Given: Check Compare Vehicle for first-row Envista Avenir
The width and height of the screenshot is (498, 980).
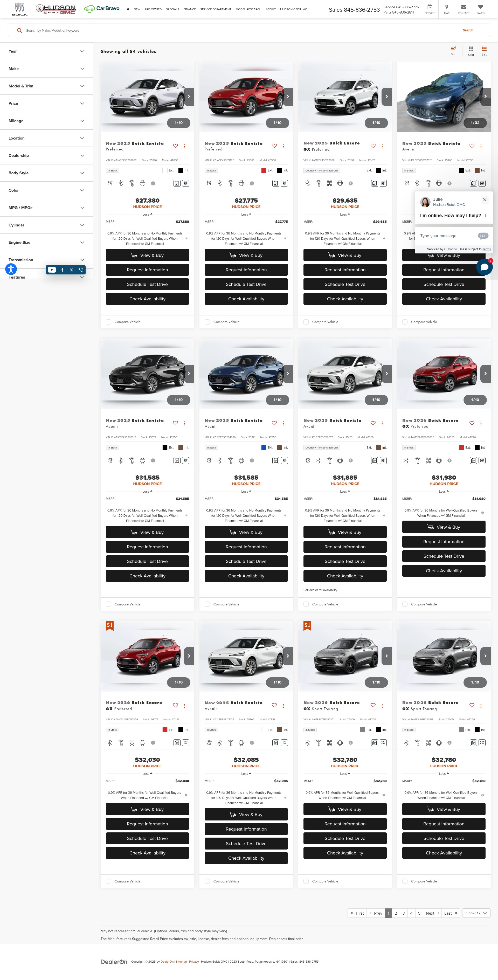Looking at the screenshot, I should pyautogui.click(x=405, y=322).
